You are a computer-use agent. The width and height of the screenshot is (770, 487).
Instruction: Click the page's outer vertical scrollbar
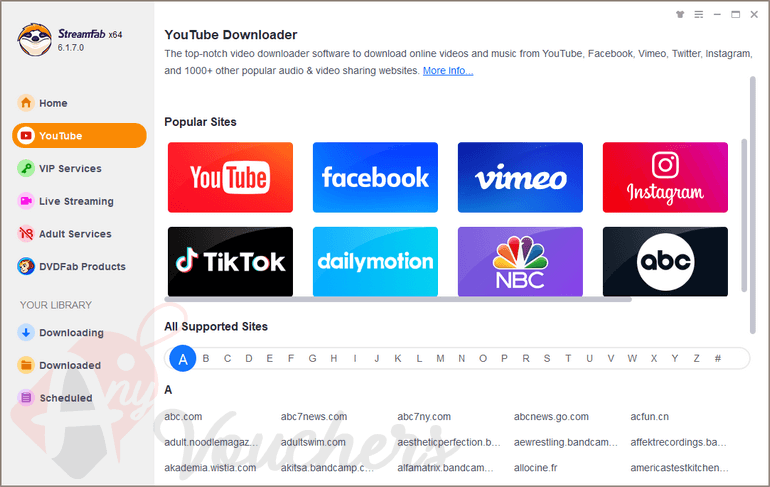752,205
